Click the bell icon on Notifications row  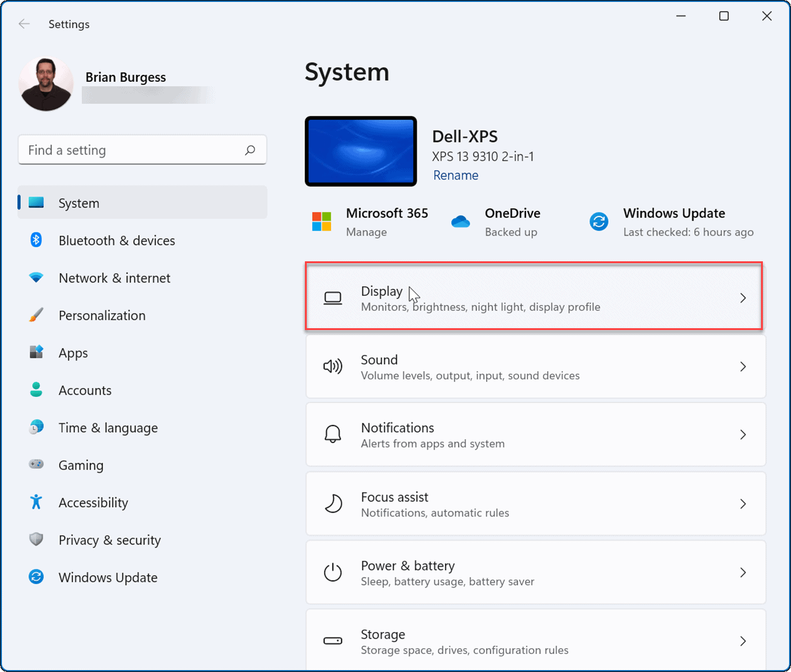pos(333,434)
